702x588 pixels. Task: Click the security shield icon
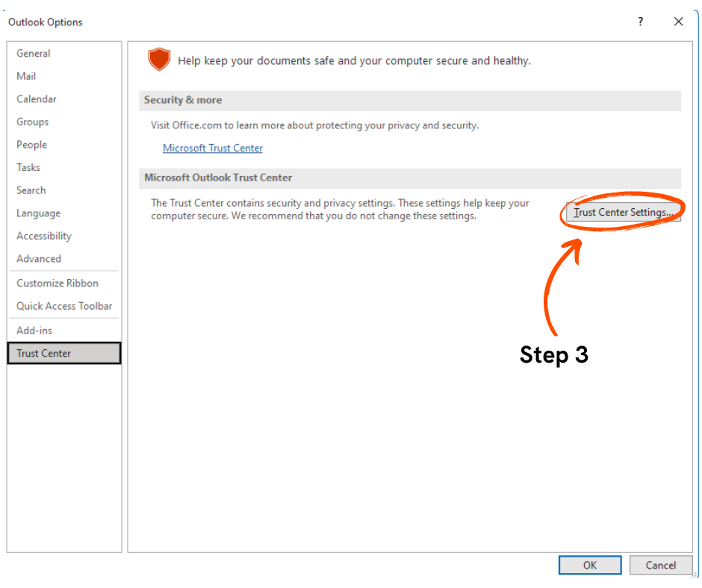[159, 59]
